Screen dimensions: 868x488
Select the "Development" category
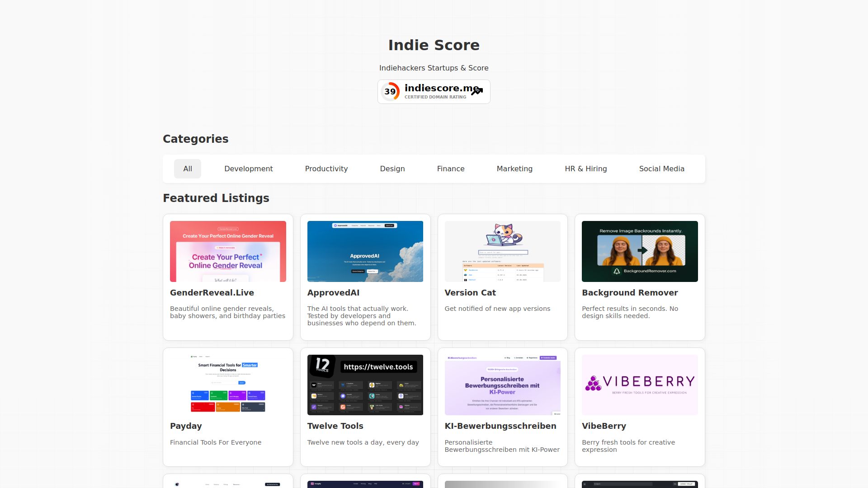coord(248,169)
